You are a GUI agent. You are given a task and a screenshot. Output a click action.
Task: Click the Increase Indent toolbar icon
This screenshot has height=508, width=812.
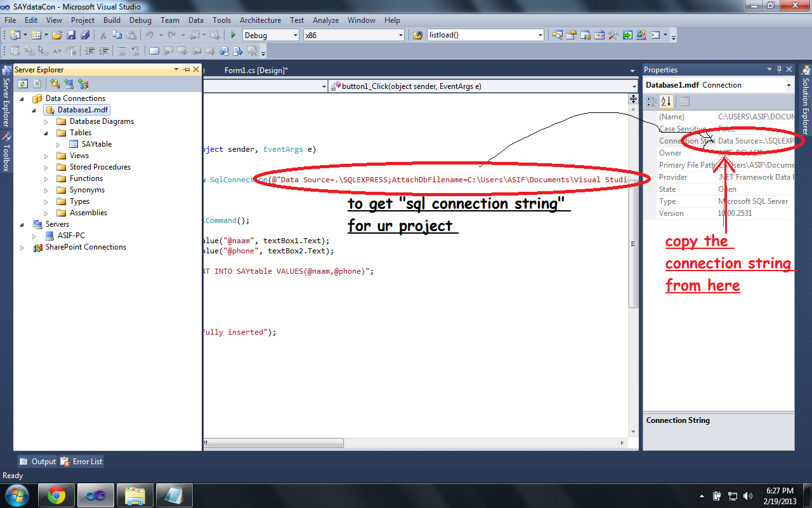tap(103, 51)
